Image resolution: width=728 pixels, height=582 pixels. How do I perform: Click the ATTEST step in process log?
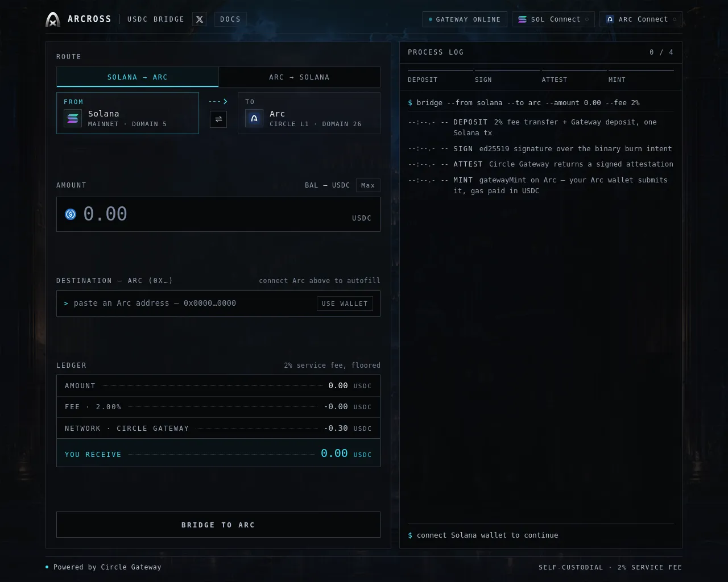point(574,76)
